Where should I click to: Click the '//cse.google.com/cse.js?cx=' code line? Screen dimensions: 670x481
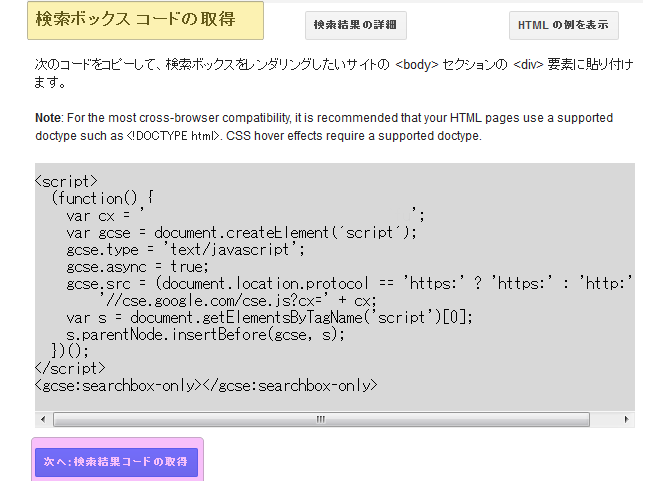pos(238,301)
